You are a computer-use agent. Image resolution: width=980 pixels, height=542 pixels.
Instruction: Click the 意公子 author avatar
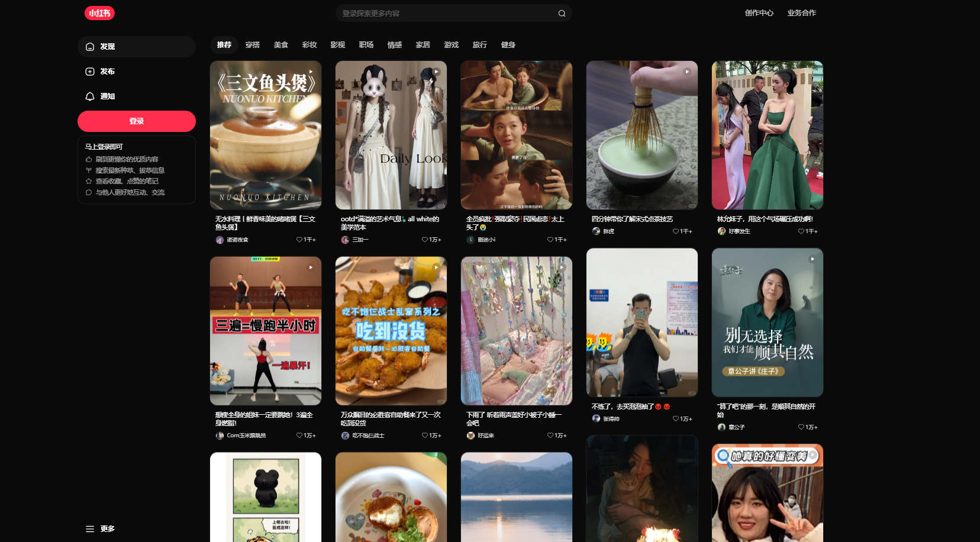[721, 427]
